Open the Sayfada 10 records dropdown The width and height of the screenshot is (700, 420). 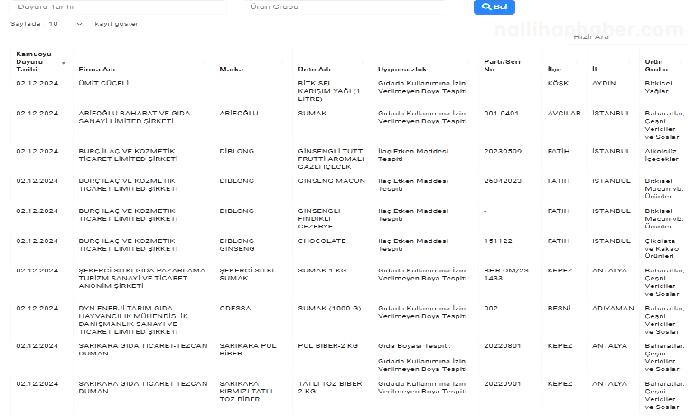tap(66, 24)
